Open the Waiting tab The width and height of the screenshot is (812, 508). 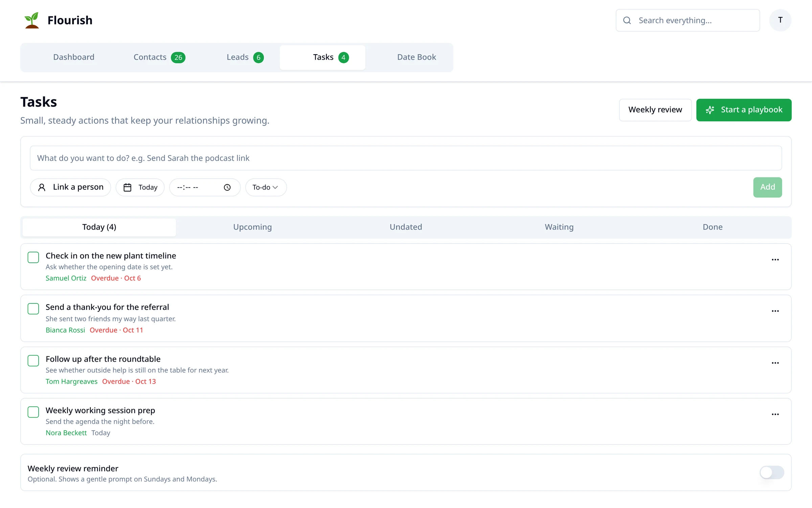pyautogui.click(x=559, y=227)
